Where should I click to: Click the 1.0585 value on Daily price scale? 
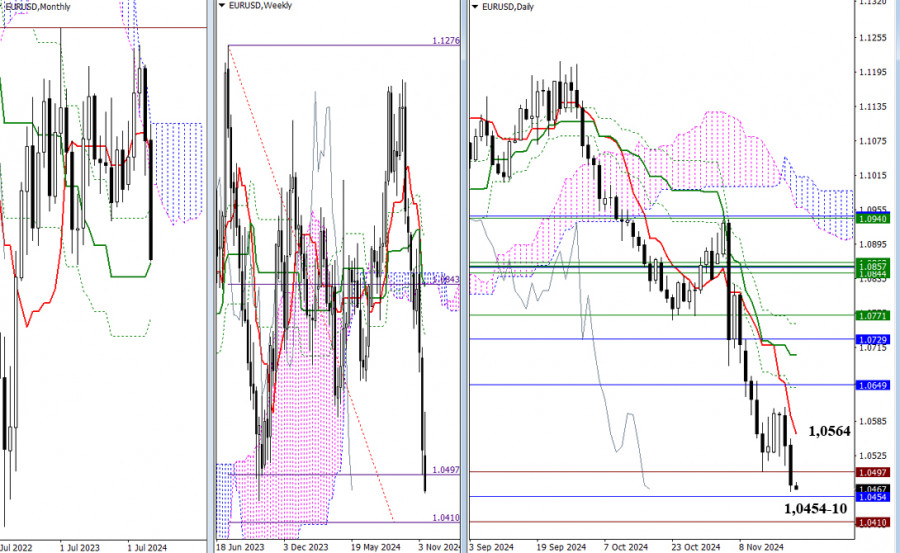pyautogui.click(x=873, y=421)
